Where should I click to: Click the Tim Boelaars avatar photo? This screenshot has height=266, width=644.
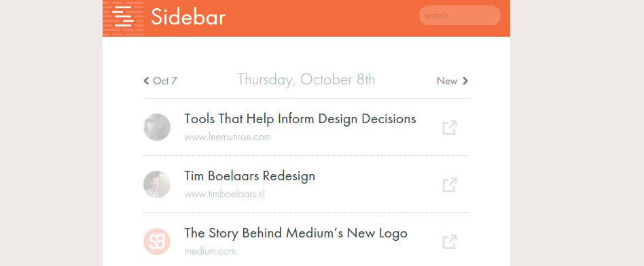coord(157,184)
